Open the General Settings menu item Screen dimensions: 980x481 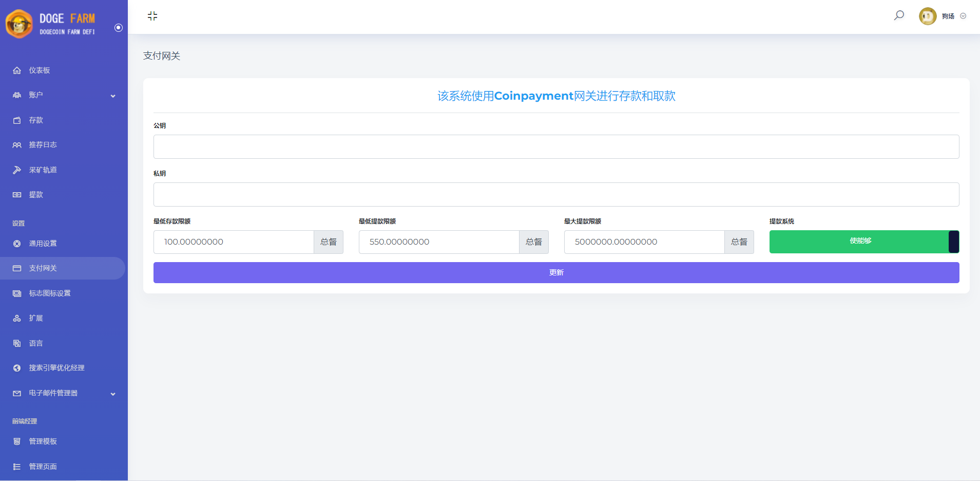point(43,244)
